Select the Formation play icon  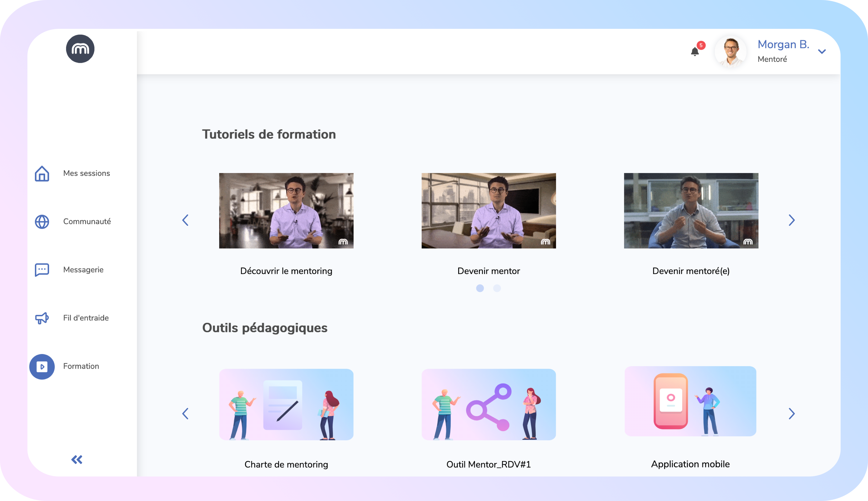[42, 367]
